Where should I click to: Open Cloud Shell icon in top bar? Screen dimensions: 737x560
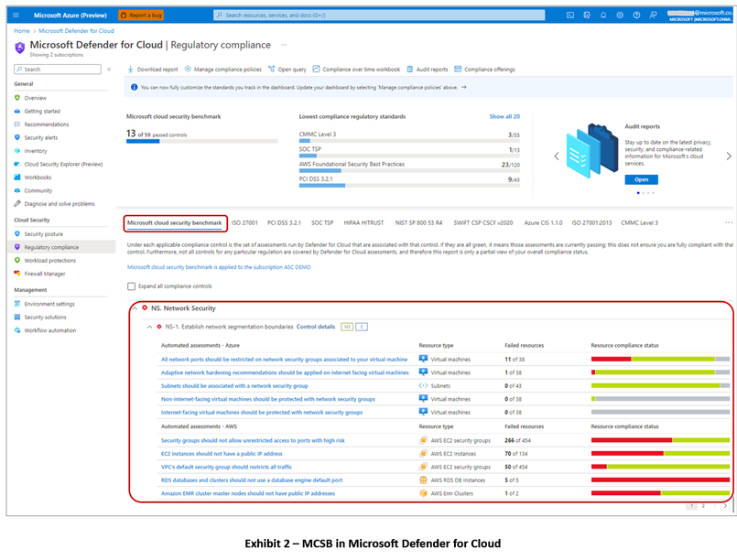[x=570, y=15]
